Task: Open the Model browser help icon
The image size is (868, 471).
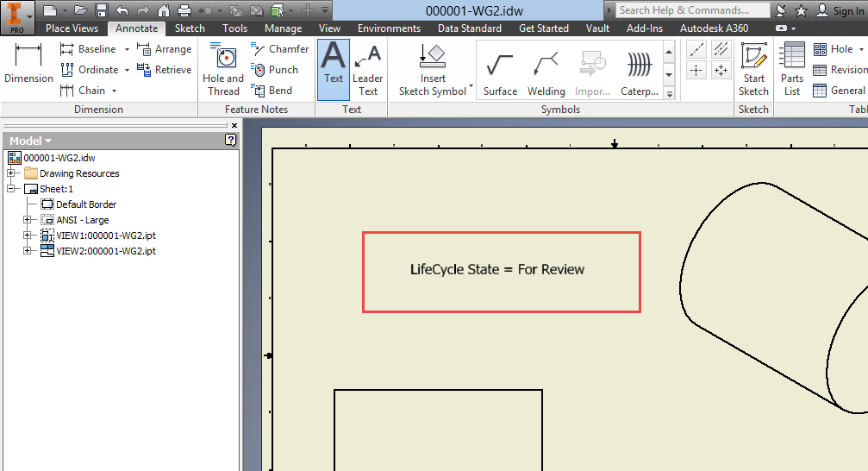Action: [231, 141]
